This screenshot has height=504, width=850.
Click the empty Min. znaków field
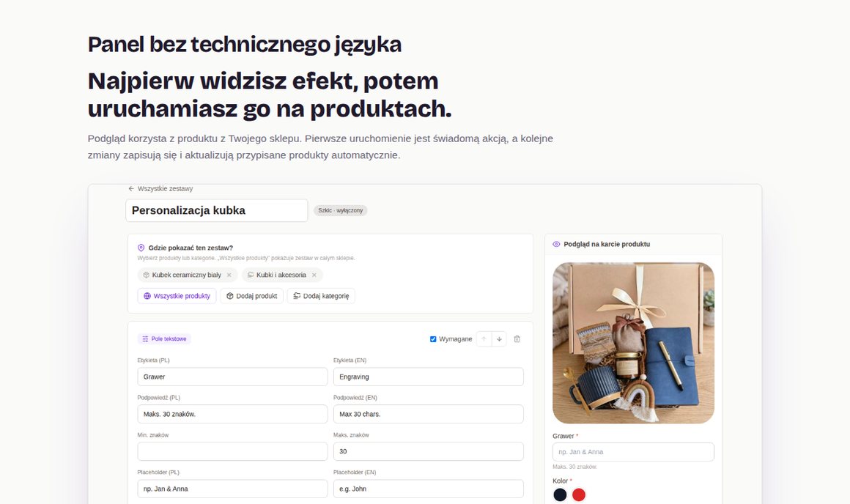(x=232, y=451)
